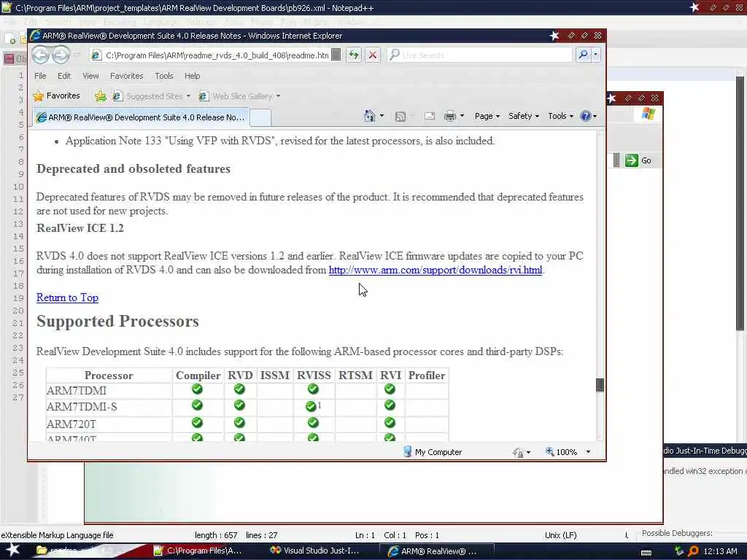This screenshot has height=560, width=747.
Task: Open the Help menu in IE
Action: tap(192, 76)
